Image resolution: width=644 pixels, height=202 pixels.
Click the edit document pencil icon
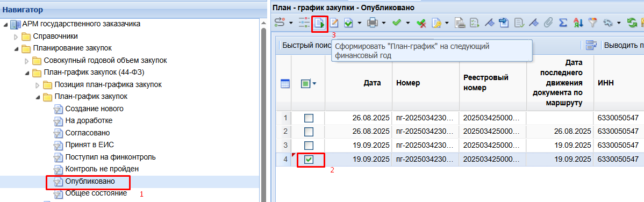click(334, 23)
